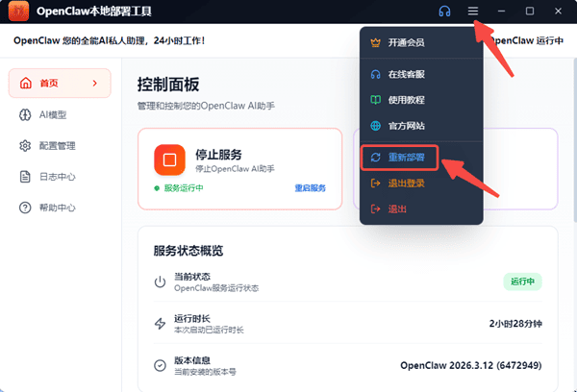The image size is (577, 392).
Task: Click the 配置管理 gear icon
Action: coord(26,146)
